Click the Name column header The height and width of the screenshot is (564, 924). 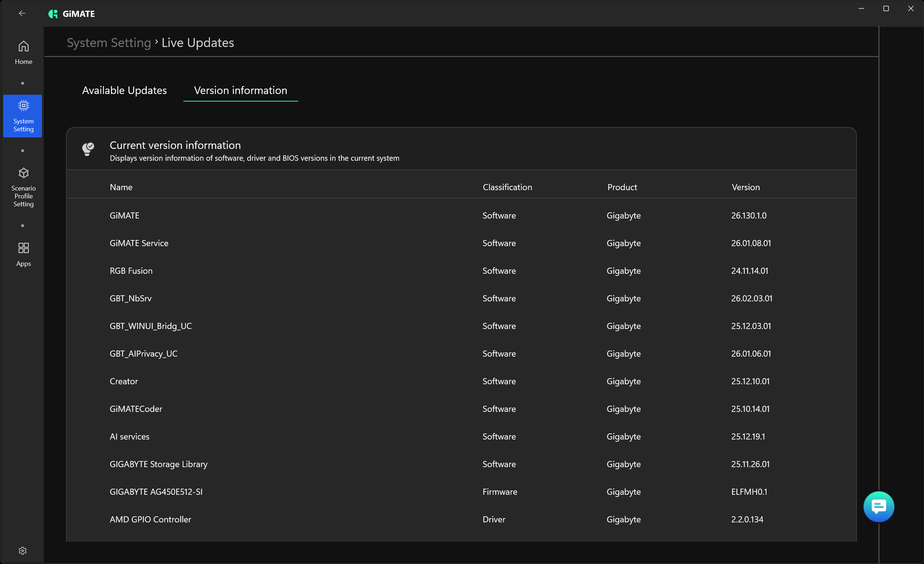(121, 187)
